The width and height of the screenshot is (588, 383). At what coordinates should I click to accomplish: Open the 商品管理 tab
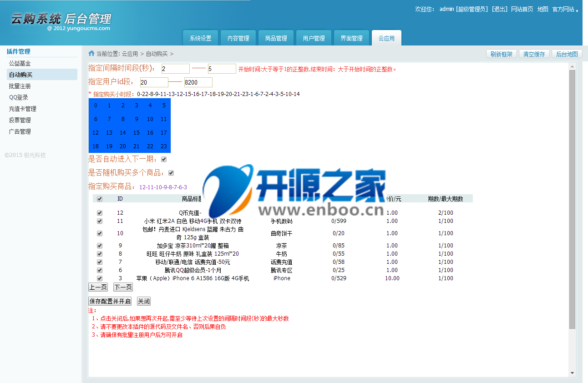tap(276, 38)
